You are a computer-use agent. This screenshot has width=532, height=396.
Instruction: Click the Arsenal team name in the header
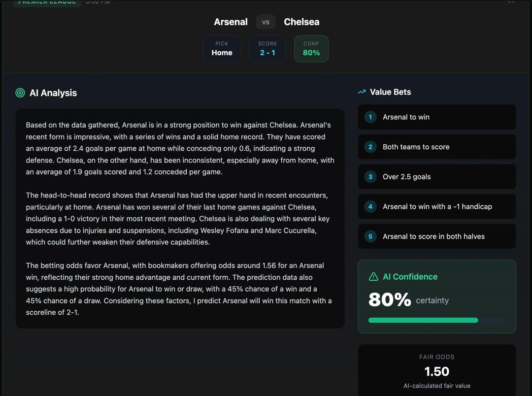click(x=231, y=22)
